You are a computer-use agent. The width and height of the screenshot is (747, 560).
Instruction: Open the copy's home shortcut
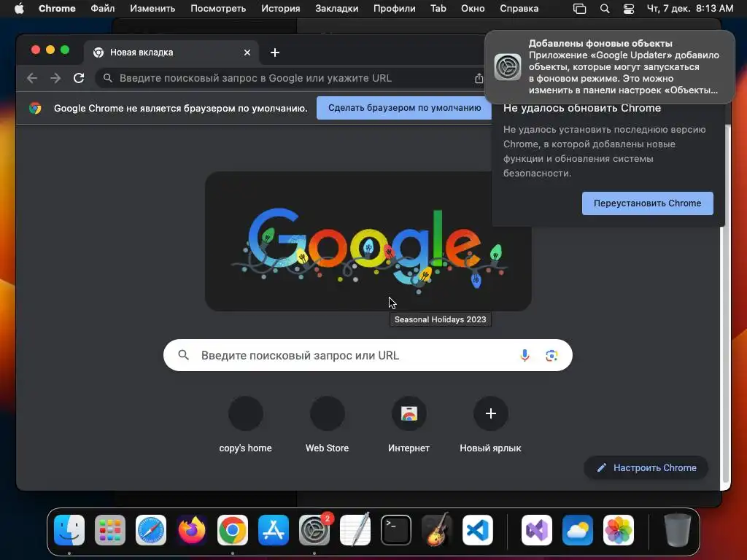[x=245, y=424]
